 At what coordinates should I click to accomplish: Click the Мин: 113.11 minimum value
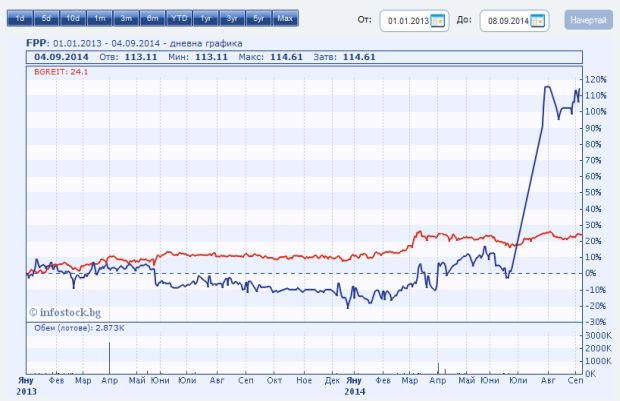[x=198, y=57]
